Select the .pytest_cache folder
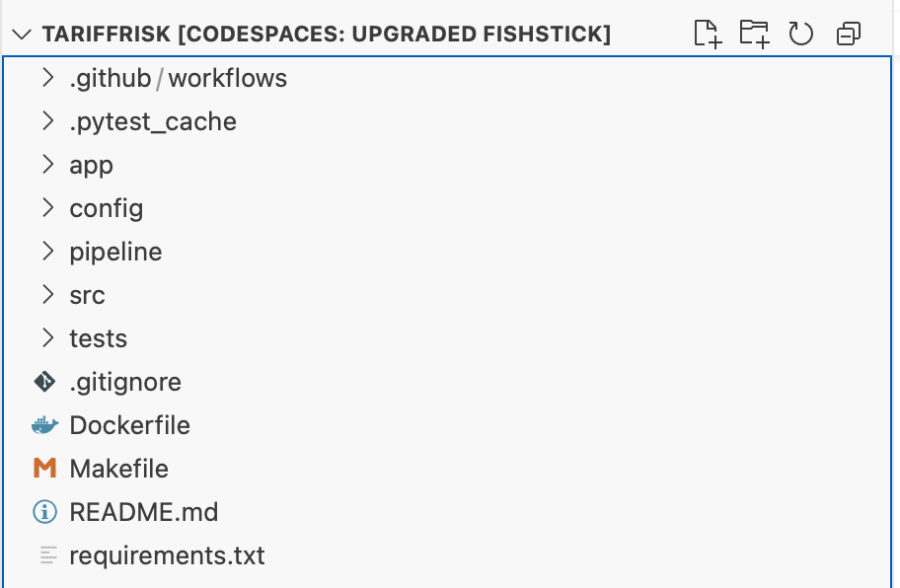Screen dimensions: 900x588 153,120
